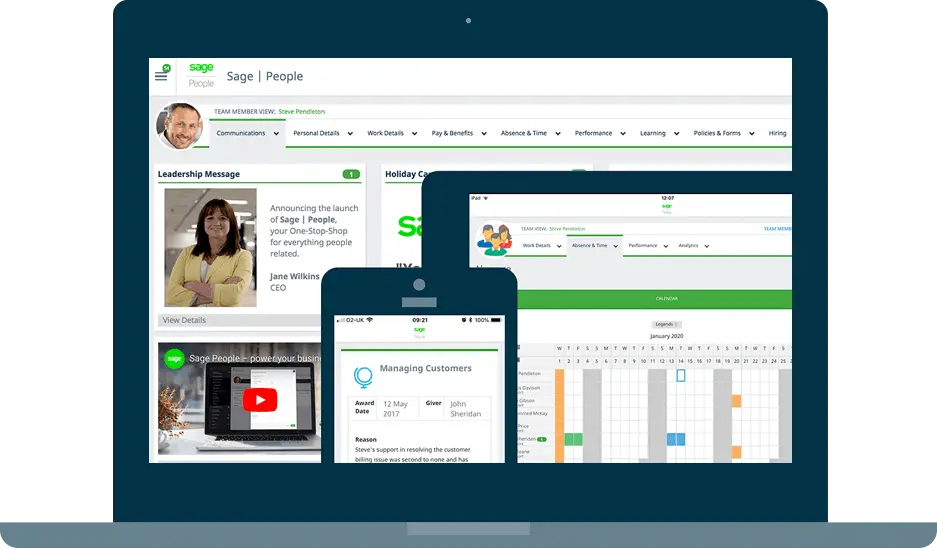Click the iPad Wi-Fi status icon
Screen dimensions: 937x548
486,198
